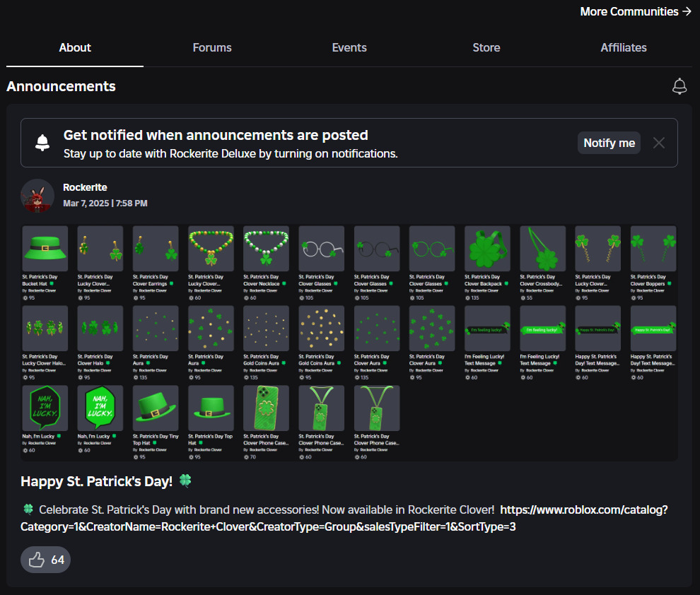Click the green Clover Backpack item picture
The width and height of the screenshot is (700, 595).
coord(488,249)
